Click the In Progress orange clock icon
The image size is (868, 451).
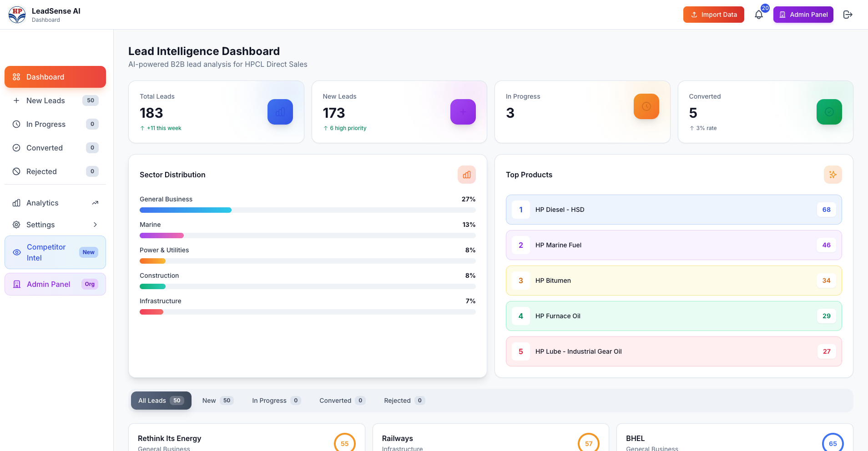pos(646,106)
